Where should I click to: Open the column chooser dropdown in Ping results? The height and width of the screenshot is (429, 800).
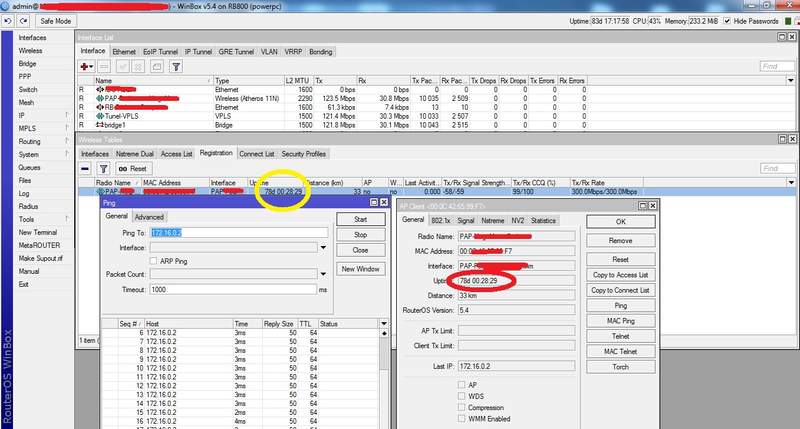(384, 324)
